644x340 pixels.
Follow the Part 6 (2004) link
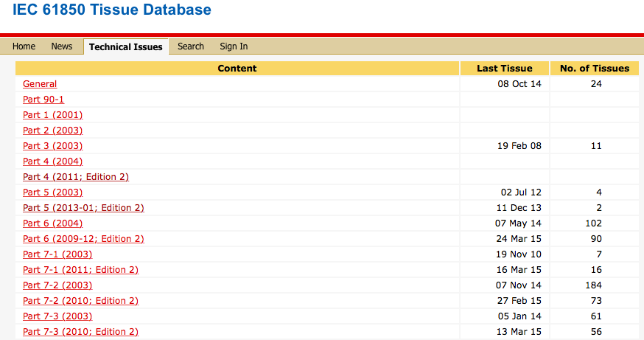point(52,223)
